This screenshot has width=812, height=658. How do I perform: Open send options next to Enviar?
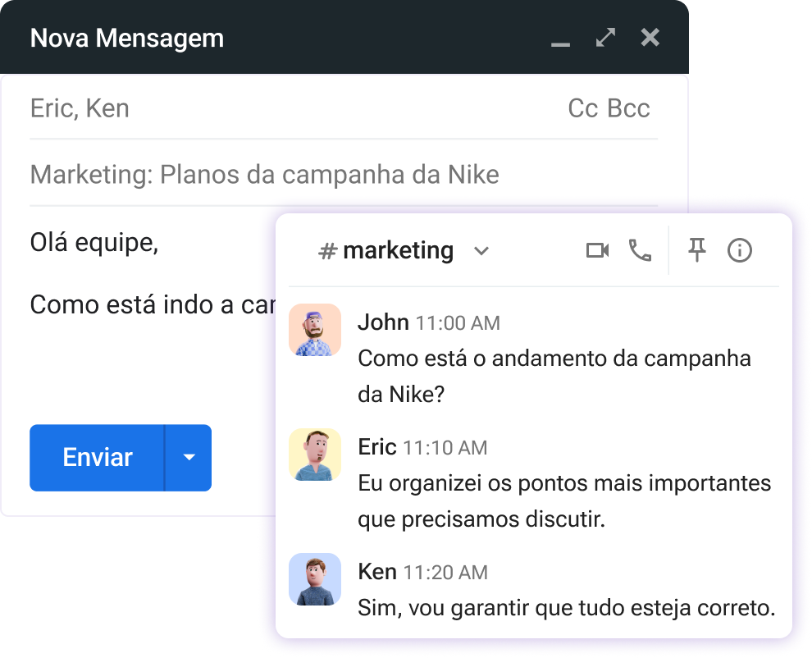[x=189, y=458]
